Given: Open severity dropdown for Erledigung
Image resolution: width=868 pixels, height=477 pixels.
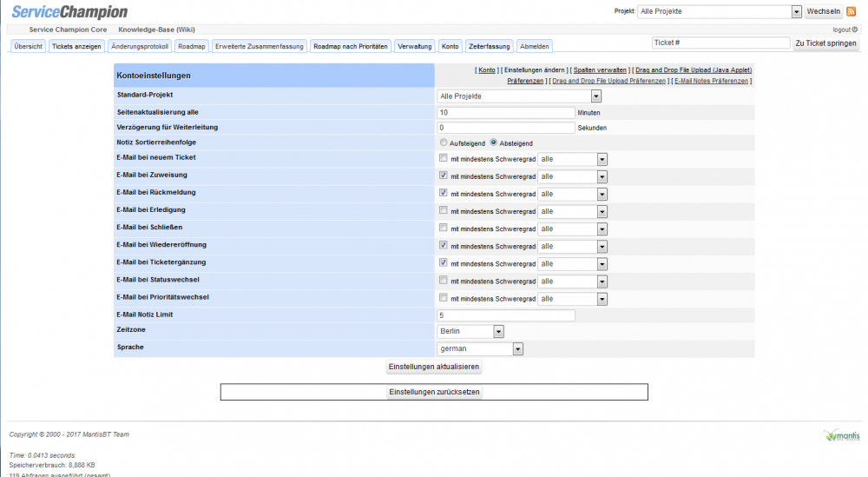Looking at the screenshot, I should [572, 212].
